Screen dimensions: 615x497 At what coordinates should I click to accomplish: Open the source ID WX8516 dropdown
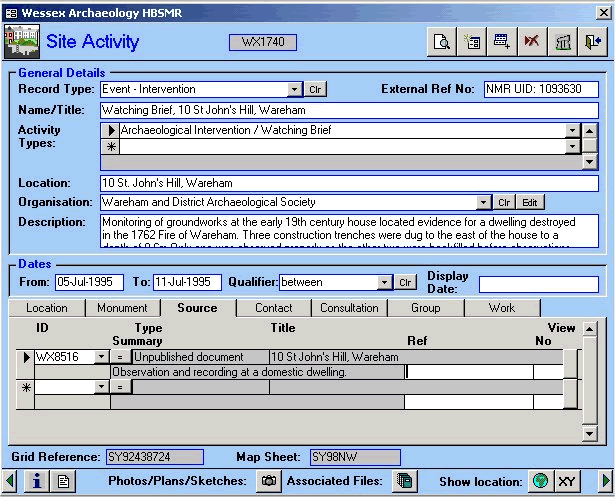coord(100,357)
